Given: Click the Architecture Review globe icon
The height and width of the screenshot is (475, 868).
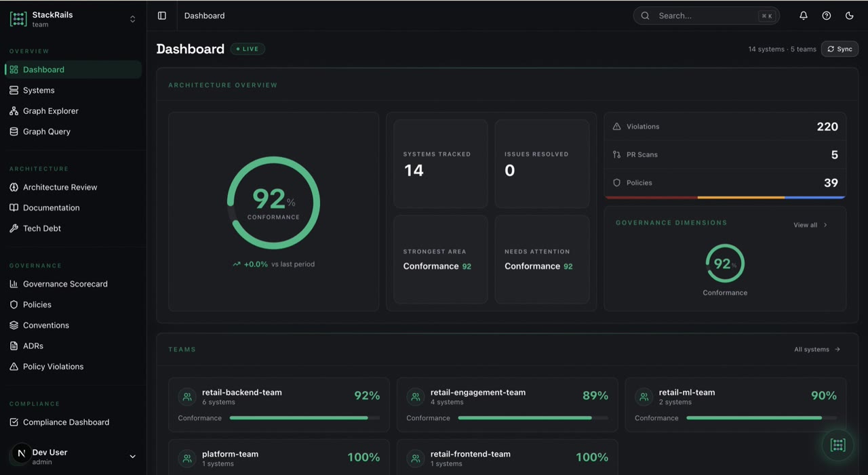Looking at the screenshot, I should point(14,187).
